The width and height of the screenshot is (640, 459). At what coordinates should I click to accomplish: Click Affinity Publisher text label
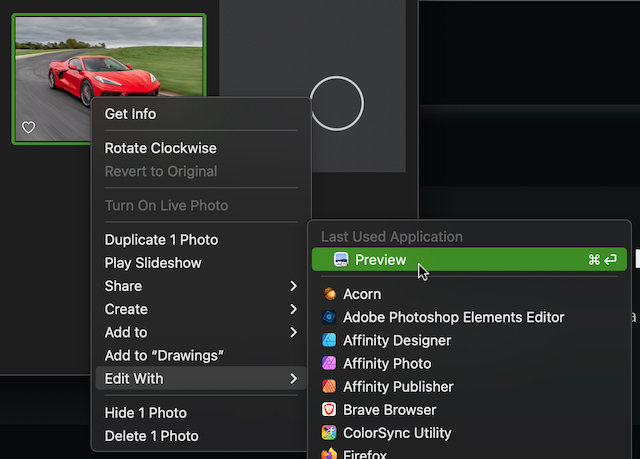click(398, 386)
